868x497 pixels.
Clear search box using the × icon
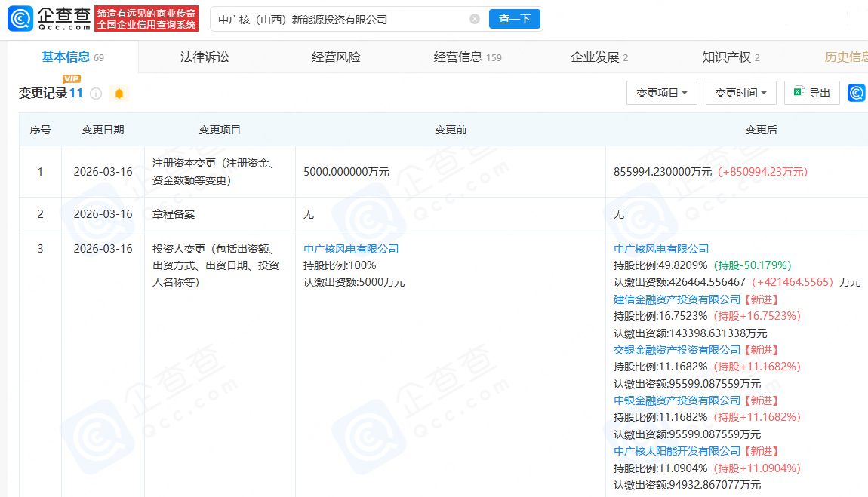(x=474, y=18)
